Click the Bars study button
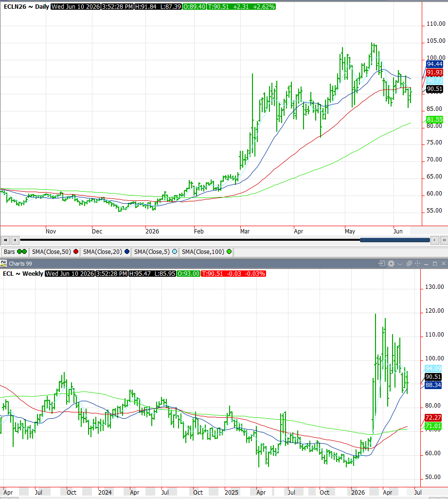 coord(15,252)
